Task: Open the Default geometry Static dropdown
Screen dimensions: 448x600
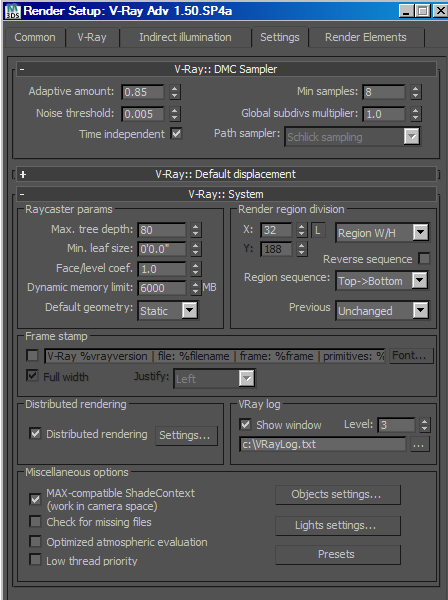Action: (x=168, y=311)
